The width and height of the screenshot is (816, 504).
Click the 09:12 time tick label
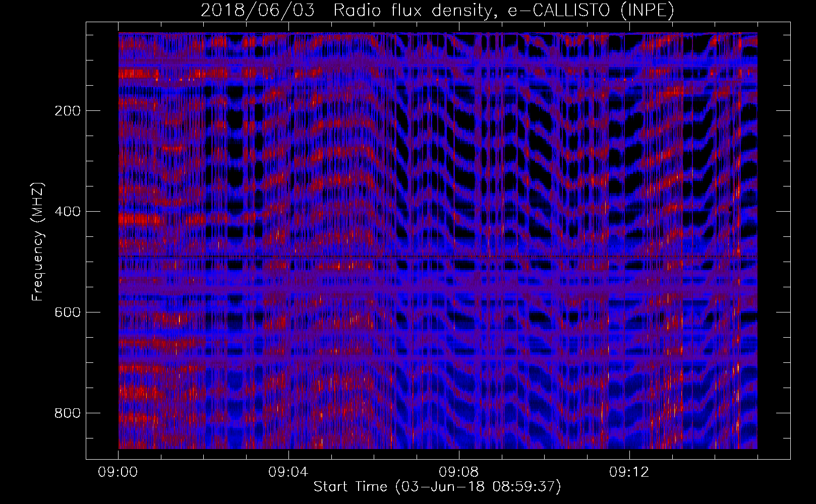point(629,472)
